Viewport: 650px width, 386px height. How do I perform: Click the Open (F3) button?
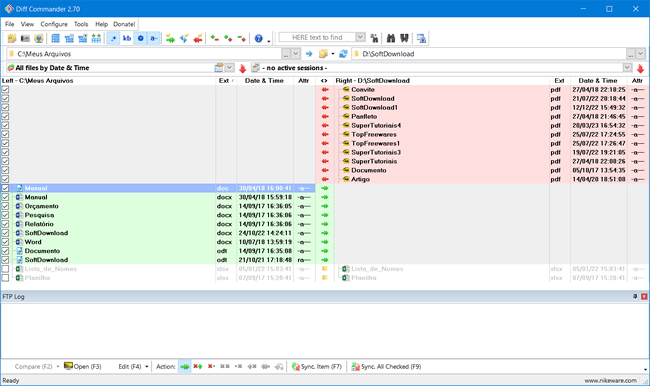(x=83, y=367)
